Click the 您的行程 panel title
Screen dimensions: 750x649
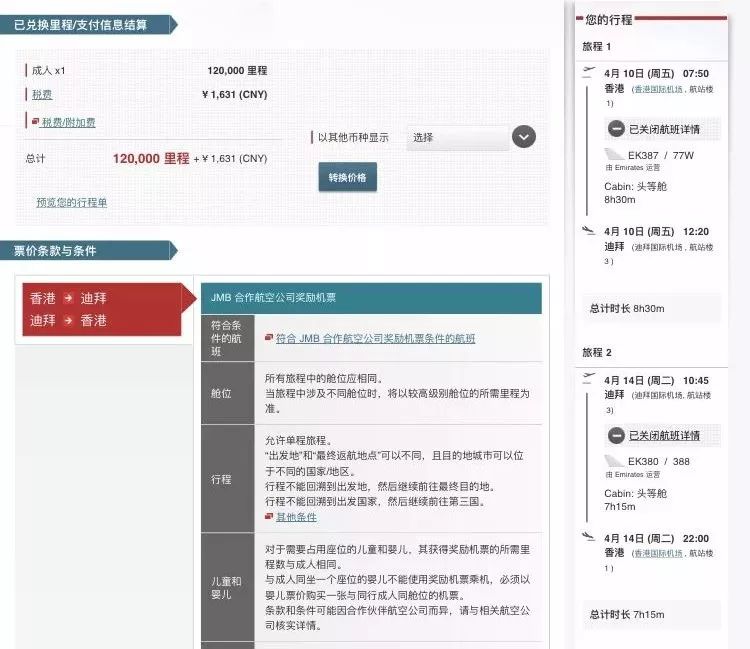608,20
